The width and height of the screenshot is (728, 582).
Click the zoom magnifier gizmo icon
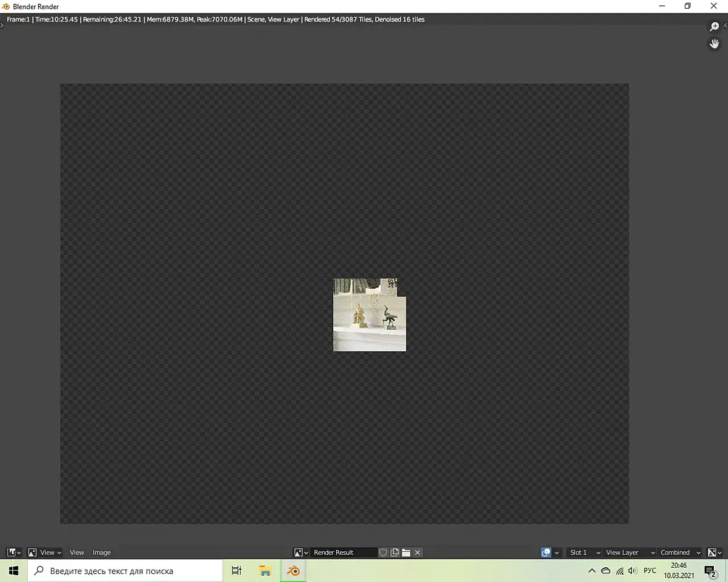click(x=714, y=27)
